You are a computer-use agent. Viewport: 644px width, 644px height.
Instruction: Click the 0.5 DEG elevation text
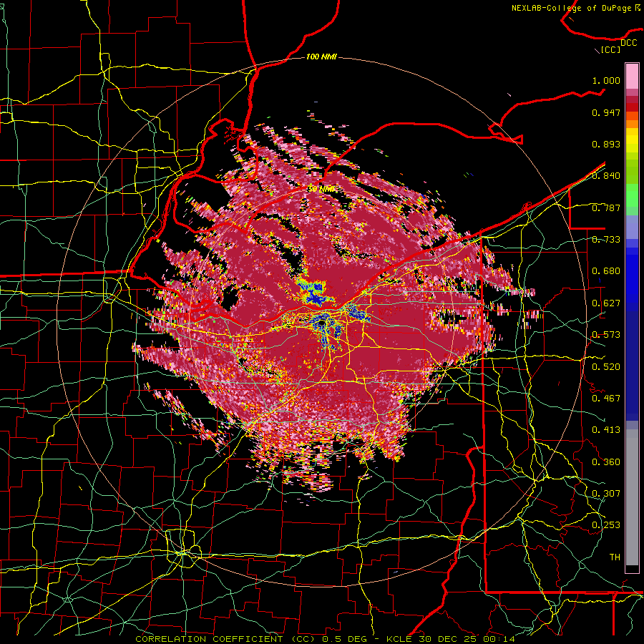[x=345, y=639]
